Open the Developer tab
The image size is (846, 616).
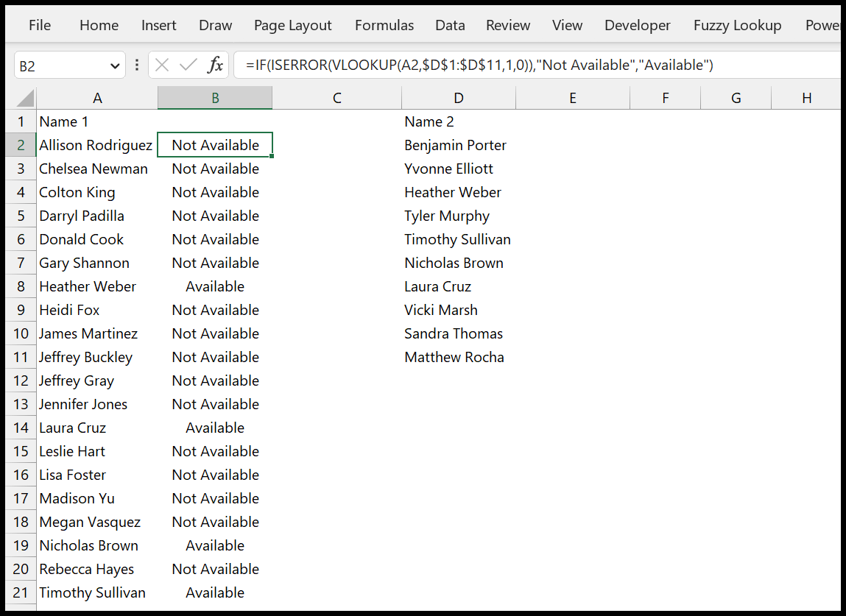[637, 25]
